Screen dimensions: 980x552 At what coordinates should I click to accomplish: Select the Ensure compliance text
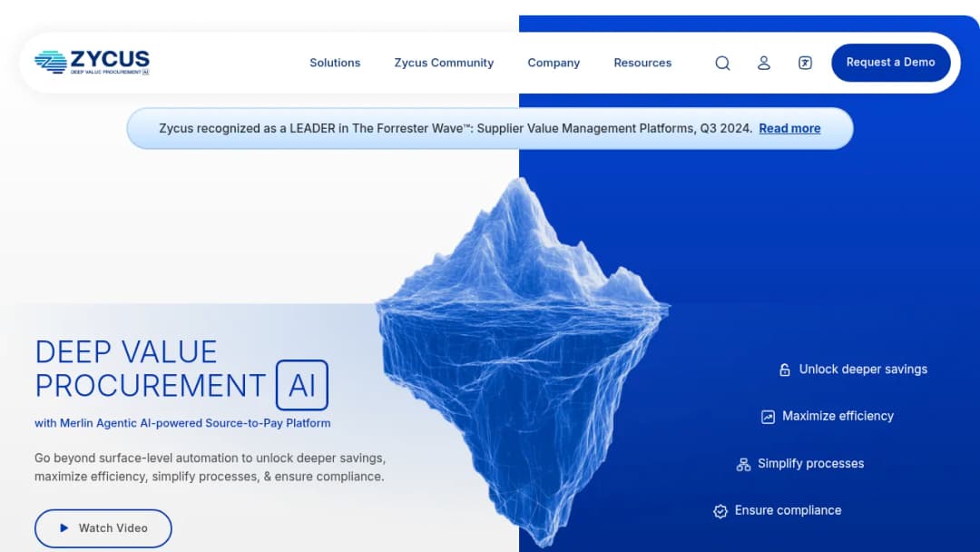click(789, 511)
